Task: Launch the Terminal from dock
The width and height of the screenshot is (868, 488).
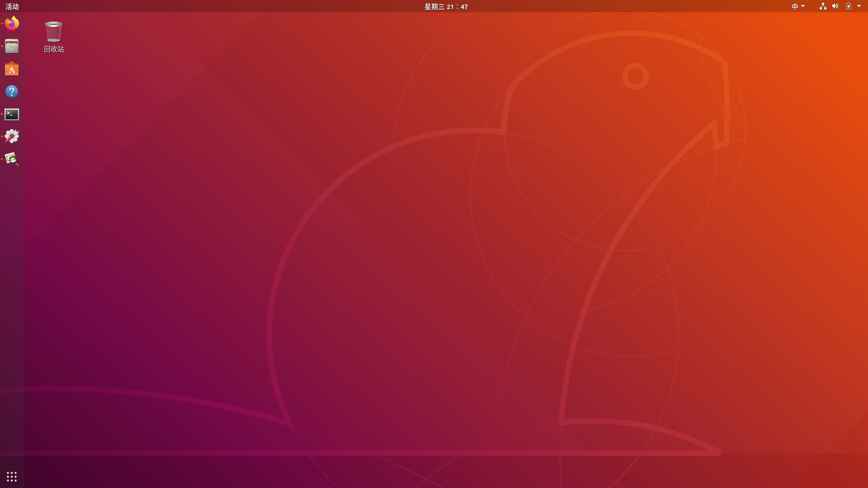Action: [x=12, y=114]
